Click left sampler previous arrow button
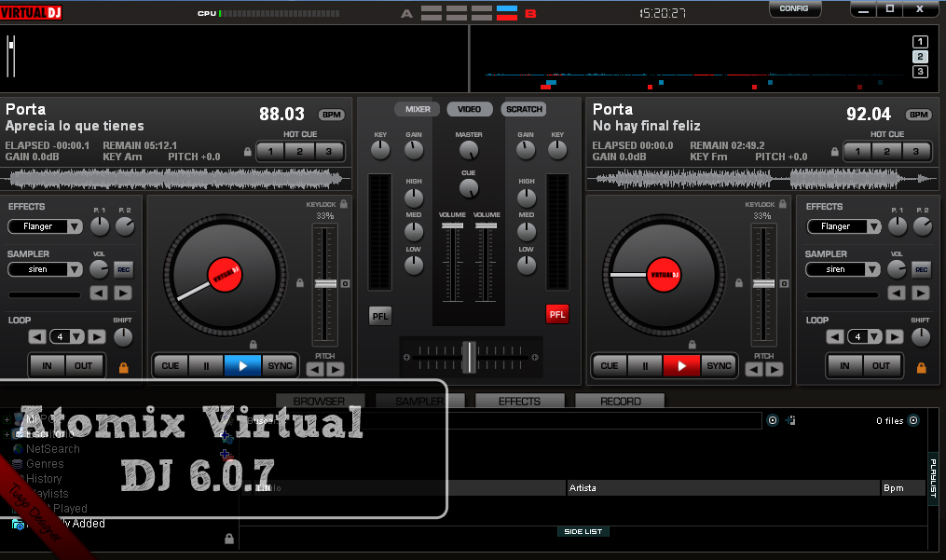The width and height of the screenshot is (946, 560). [99, 294]
